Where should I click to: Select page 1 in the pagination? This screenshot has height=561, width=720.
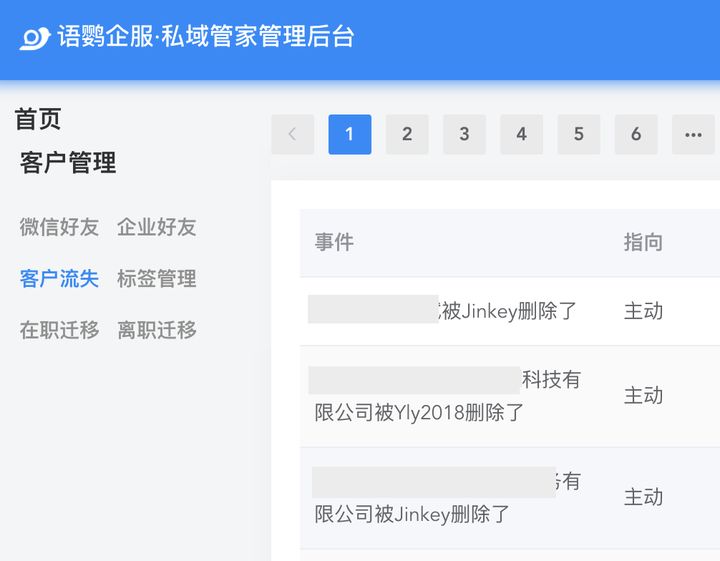click(x=349, y=134)
